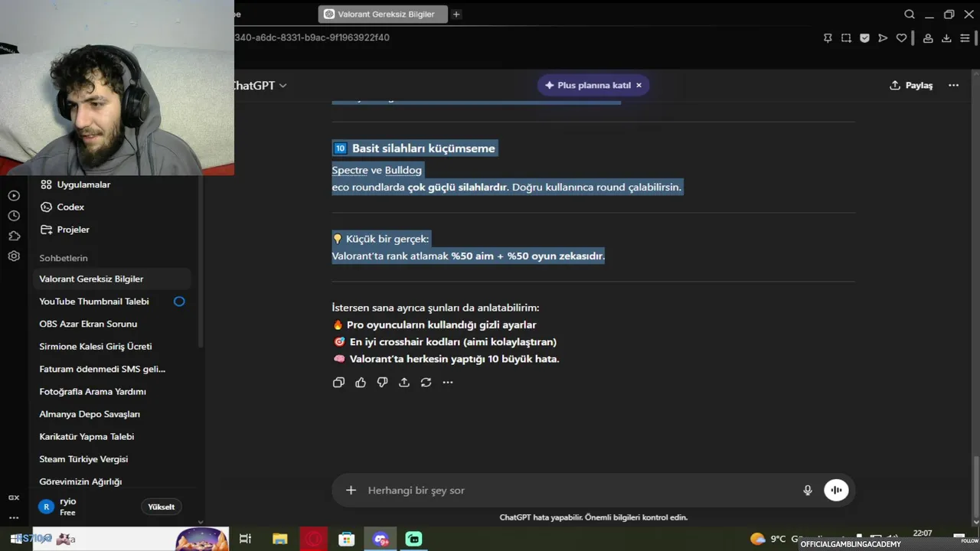
Task: Open GX Control in the browser sidebar
Action: pyautogui.click(x=14, y=497)
